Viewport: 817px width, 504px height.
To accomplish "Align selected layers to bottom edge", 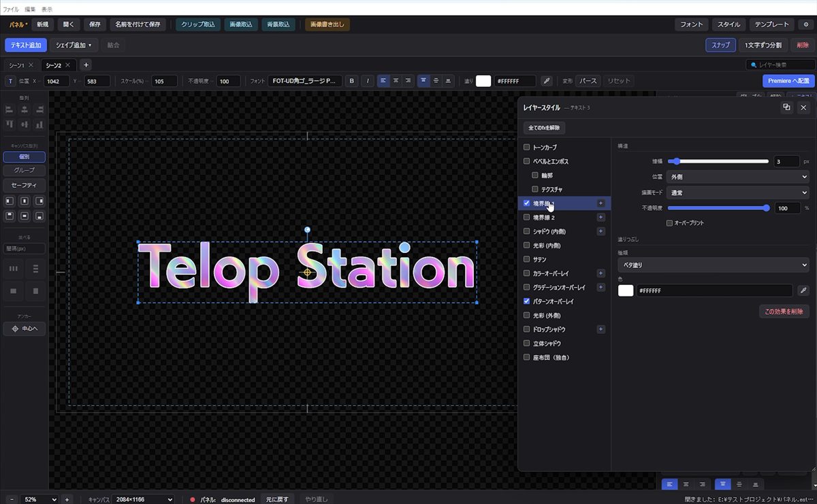I will (x=39, y=124).
